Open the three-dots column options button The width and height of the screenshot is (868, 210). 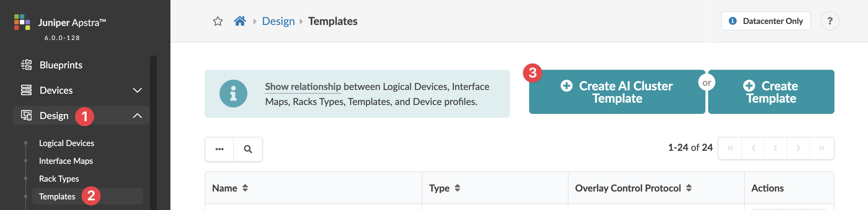[x=219, y=149]
